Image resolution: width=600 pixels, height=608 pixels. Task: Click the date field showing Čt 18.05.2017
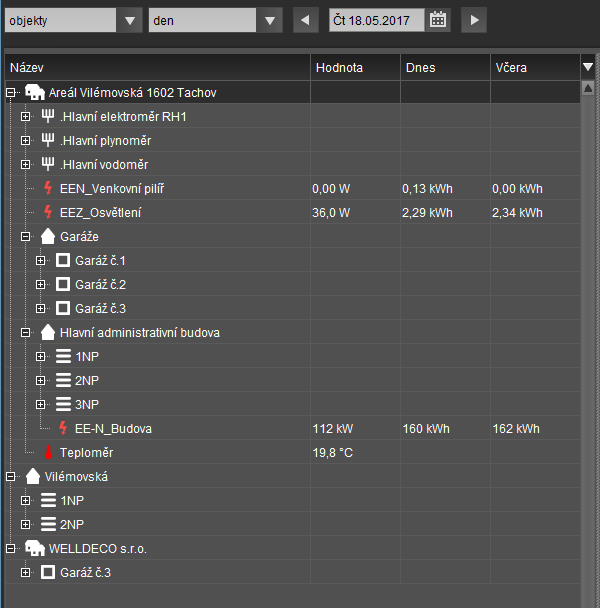point(376,20)
